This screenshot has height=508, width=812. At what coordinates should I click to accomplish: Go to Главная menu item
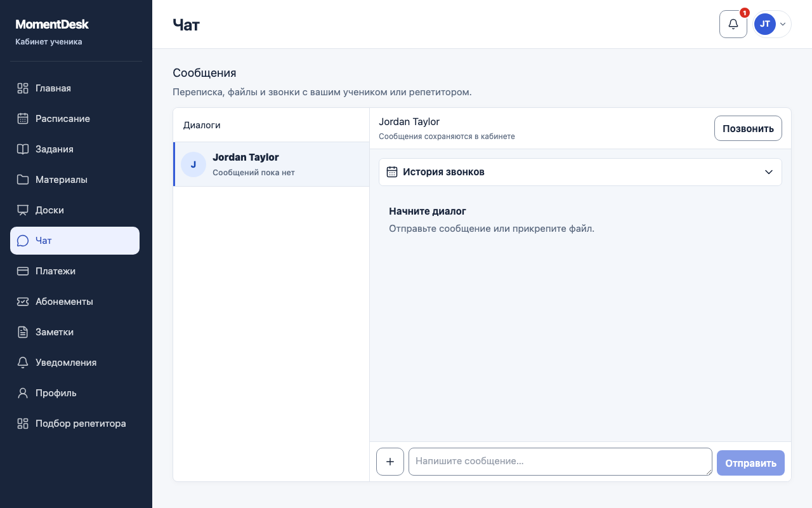click(75, 88)
